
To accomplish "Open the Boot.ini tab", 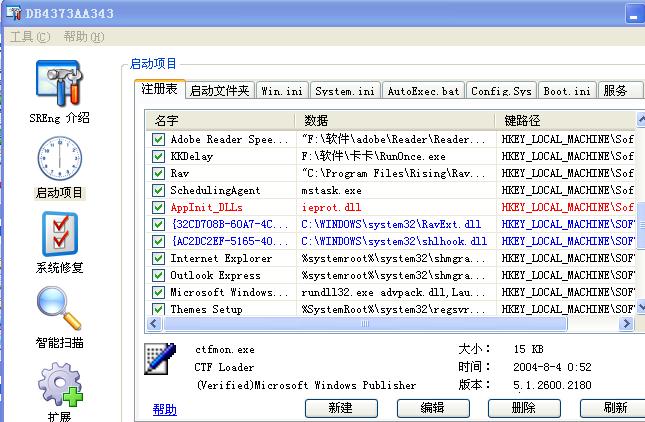I will (567, 90).
